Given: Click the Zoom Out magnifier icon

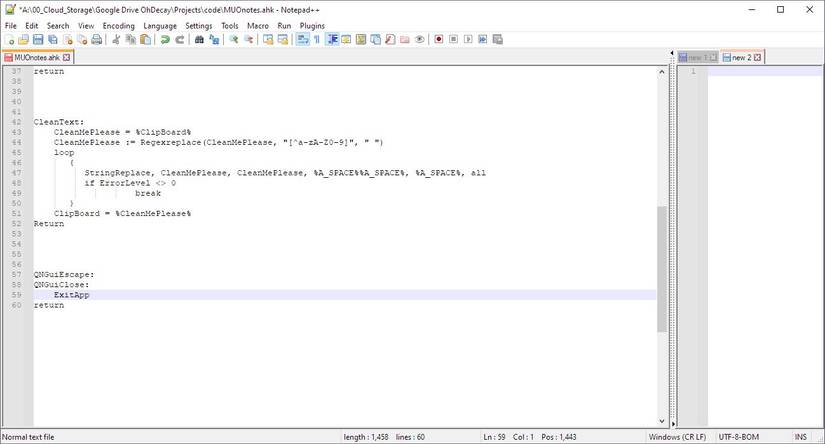Looking at the screenshot, I should tap(248, 39).
